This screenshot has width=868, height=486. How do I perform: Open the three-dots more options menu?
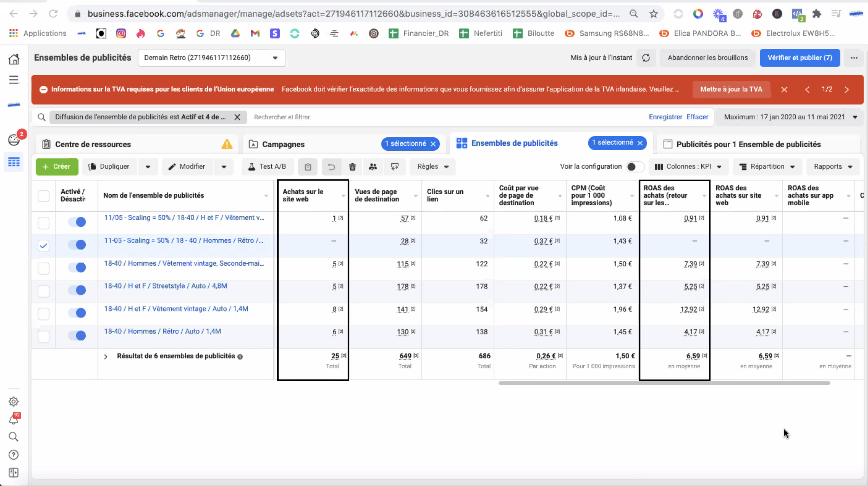[x=854, y=58]
